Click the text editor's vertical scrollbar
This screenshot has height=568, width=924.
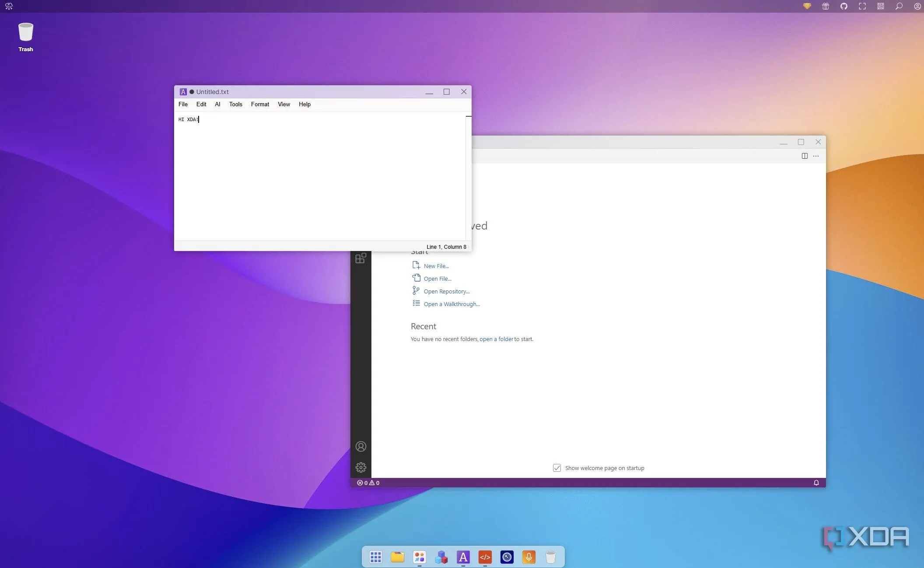point(468,175)
